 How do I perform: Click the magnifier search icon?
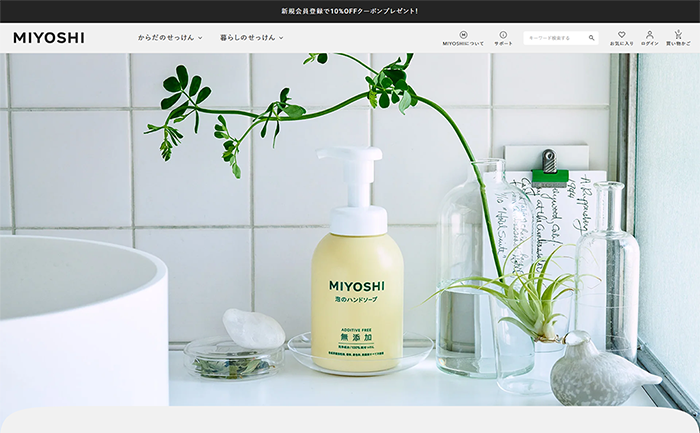click(591, 38)
